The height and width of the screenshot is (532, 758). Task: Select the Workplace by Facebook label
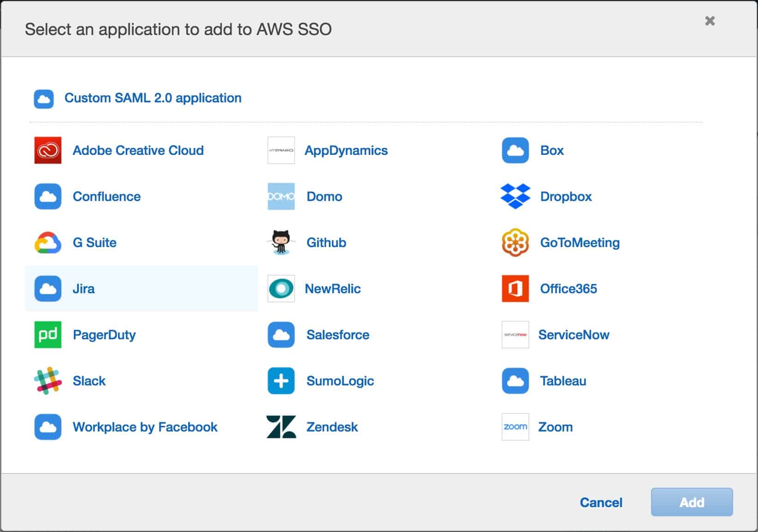coord(145,427)
